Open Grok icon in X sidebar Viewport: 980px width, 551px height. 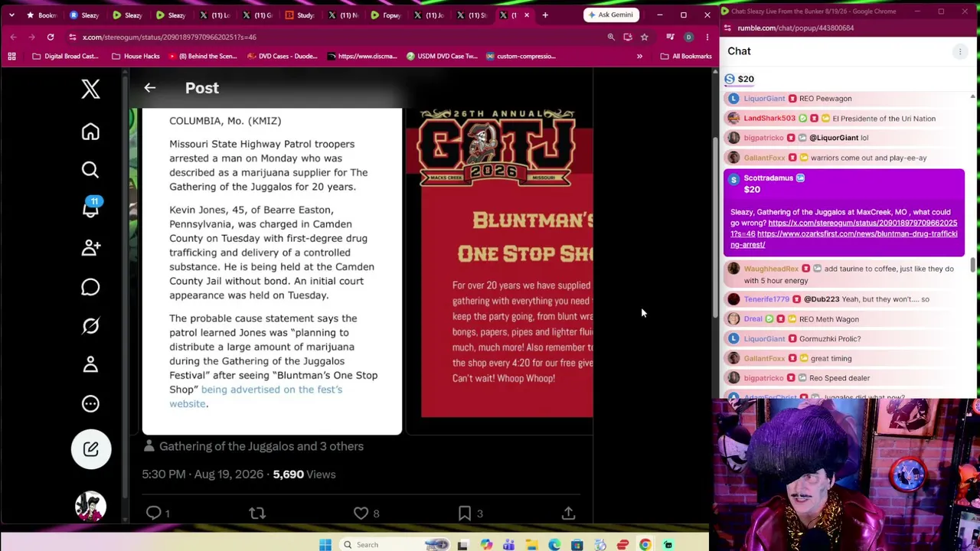click(x=90, y=326)
